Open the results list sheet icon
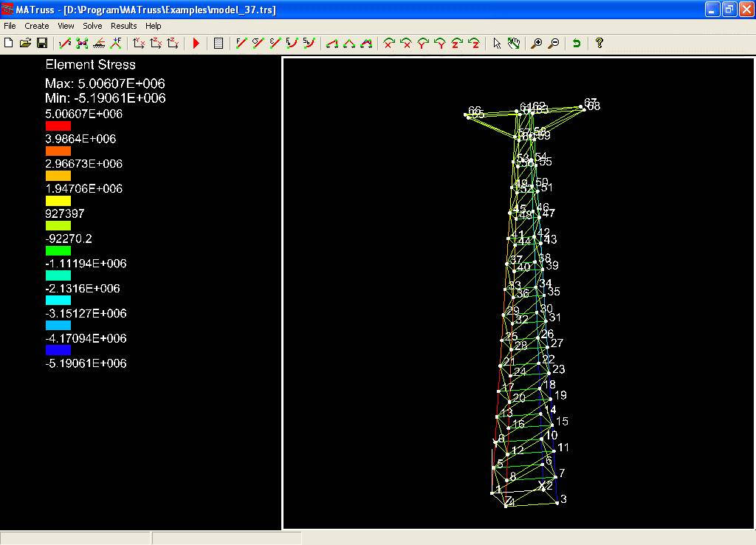This screenshot has height=545, width=756. [219, 44]
